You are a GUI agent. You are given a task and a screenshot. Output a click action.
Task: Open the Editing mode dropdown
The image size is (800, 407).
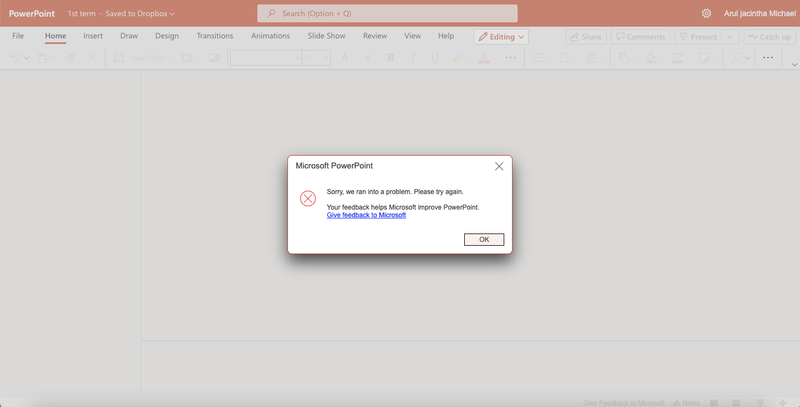(x=501, y=37)
